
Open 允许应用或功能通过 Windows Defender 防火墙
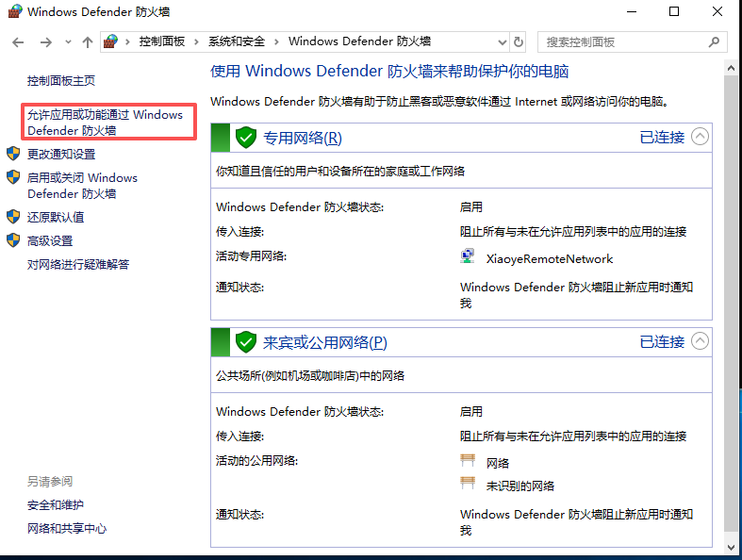pyautogui.click(x=105, y=123)
